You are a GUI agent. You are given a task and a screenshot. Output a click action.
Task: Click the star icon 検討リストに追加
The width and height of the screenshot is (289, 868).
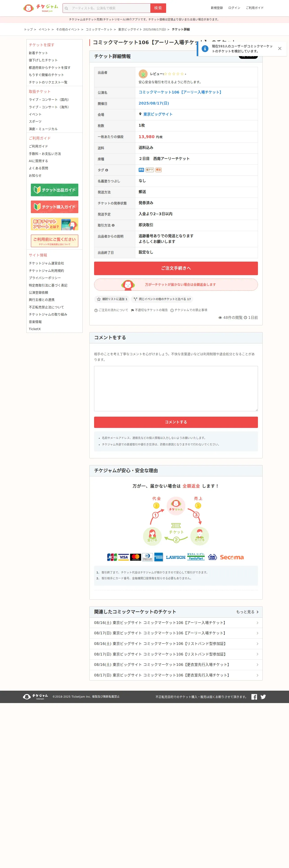tap(99, 299)
